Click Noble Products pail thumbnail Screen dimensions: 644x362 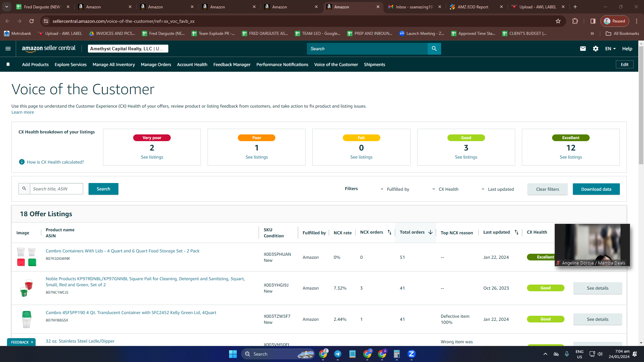point(26,288)
